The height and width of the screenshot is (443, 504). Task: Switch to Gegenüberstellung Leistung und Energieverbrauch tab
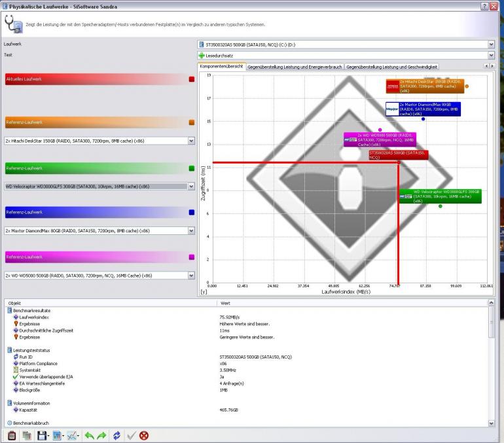[x=295, y=67]
